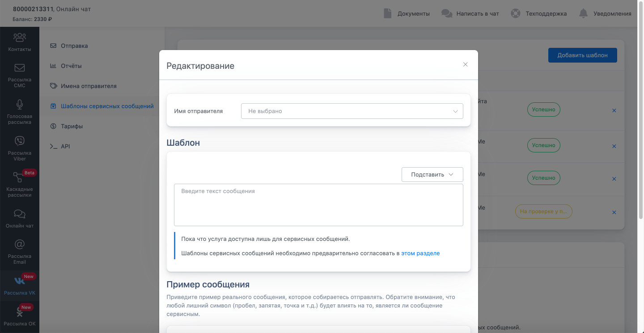Click the Добавить шаблон button

583,55
